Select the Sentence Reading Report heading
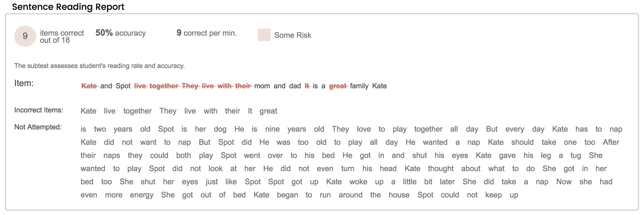The height and width of the screenshot is (215, 644). [x=68, y=7]
